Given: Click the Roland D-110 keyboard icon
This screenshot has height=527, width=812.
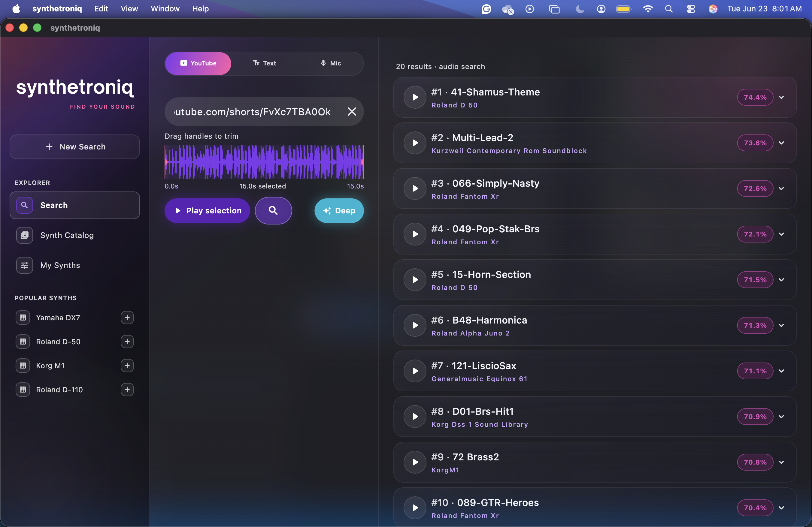Looking at the screenshot, I should coord(23,390).
